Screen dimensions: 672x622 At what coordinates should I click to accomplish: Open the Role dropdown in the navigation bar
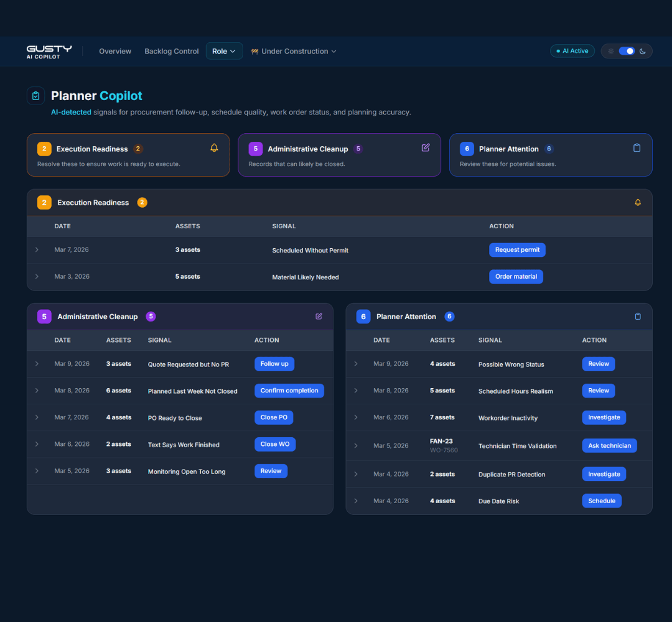(x=224, y=51)
